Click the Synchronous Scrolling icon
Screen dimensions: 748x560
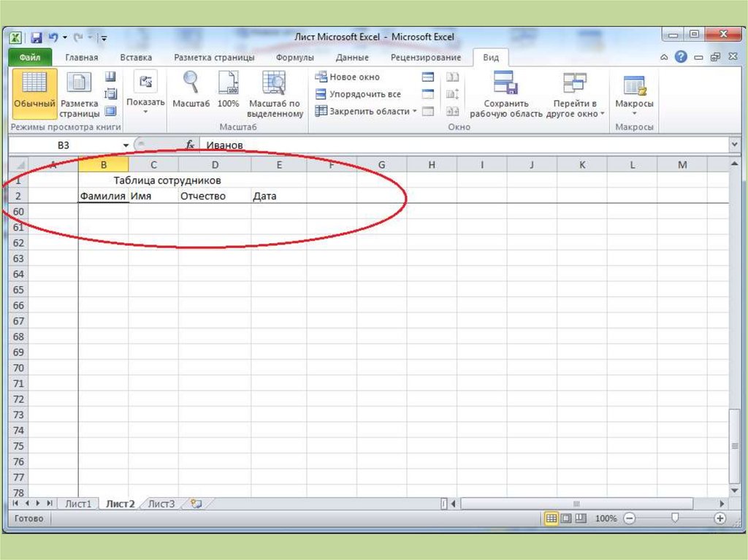pyautogui.click(x=452, y=94)
